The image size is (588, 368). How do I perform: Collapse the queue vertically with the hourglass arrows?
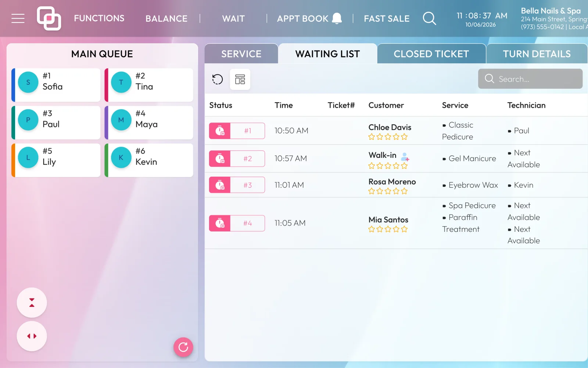[32, 302]
